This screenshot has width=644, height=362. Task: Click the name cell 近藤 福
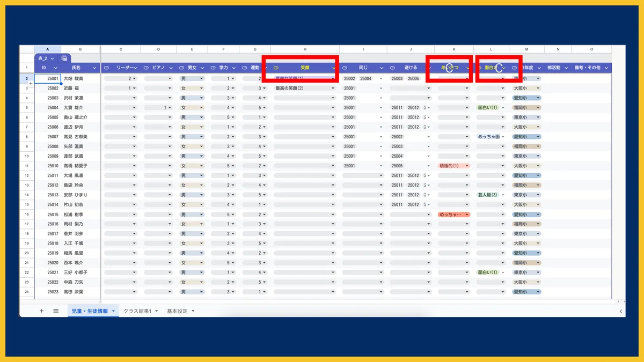[x=80, y=88]
